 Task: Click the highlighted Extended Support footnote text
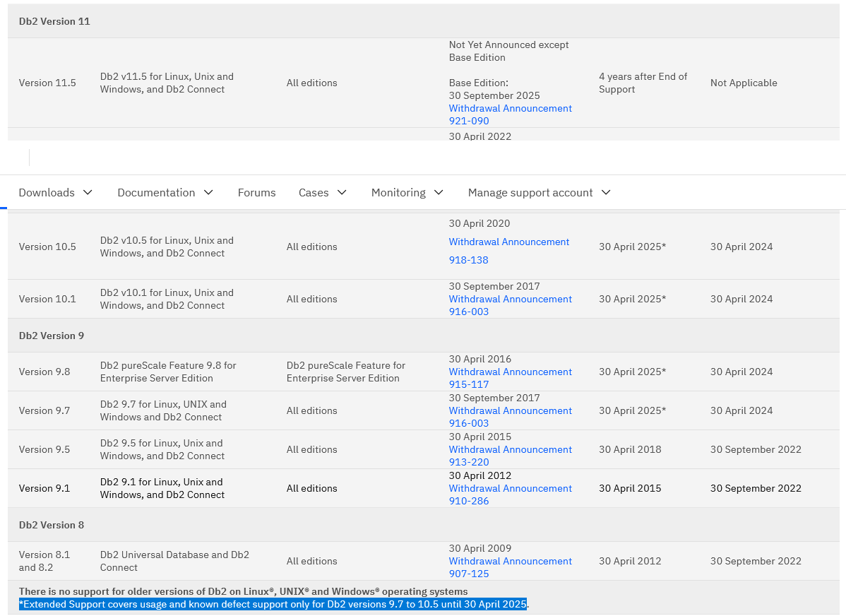(273, 604)
